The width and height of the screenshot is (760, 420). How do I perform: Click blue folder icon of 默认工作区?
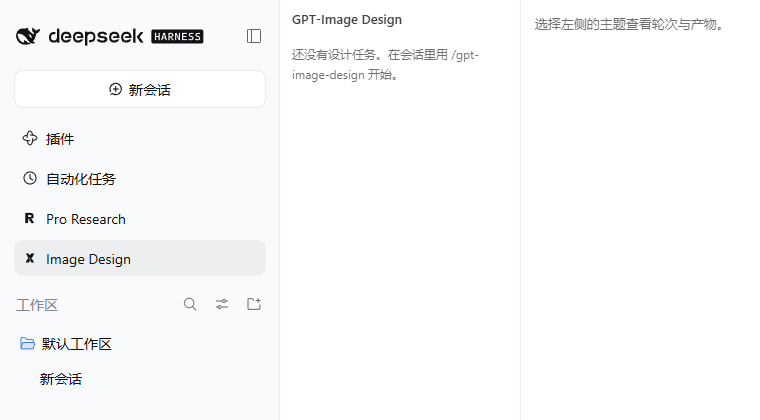coord(27,343)
